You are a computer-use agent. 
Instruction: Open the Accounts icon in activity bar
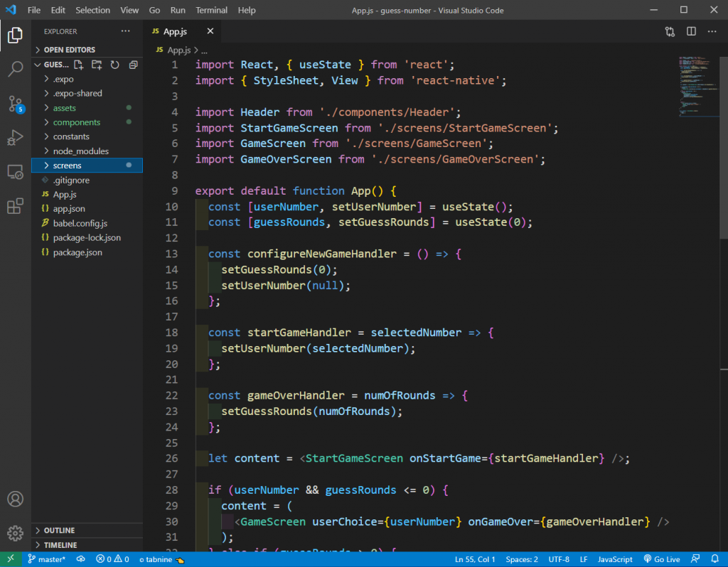(x=16, y=499)
